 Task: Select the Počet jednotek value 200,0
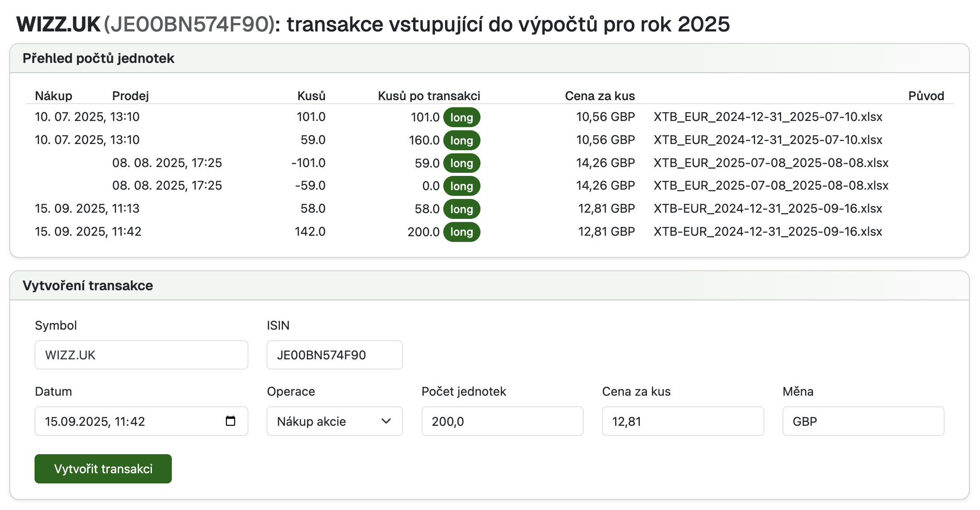coord(502,421)
